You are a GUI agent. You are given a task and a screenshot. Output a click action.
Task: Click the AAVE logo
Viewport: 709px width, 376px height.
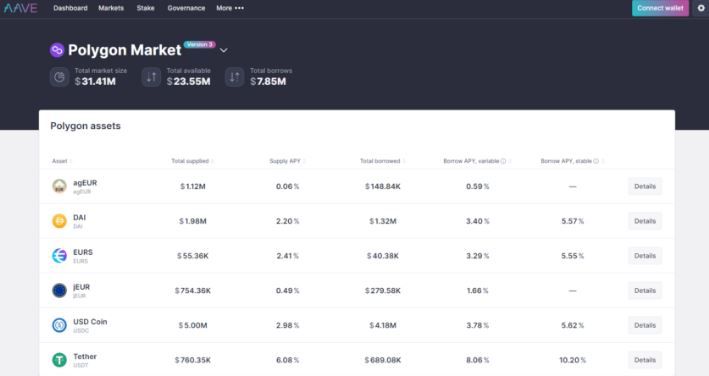20,8
